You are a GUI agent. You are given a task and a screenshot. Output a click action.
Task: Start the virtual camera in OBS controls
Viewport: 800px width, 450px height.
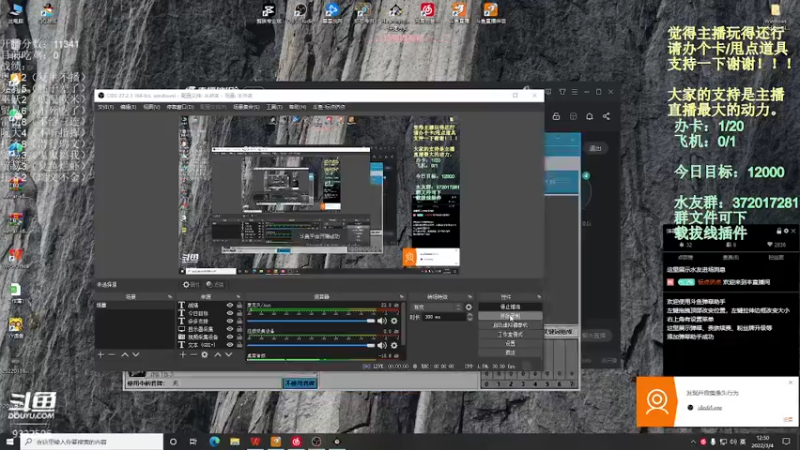click(510, 326)
